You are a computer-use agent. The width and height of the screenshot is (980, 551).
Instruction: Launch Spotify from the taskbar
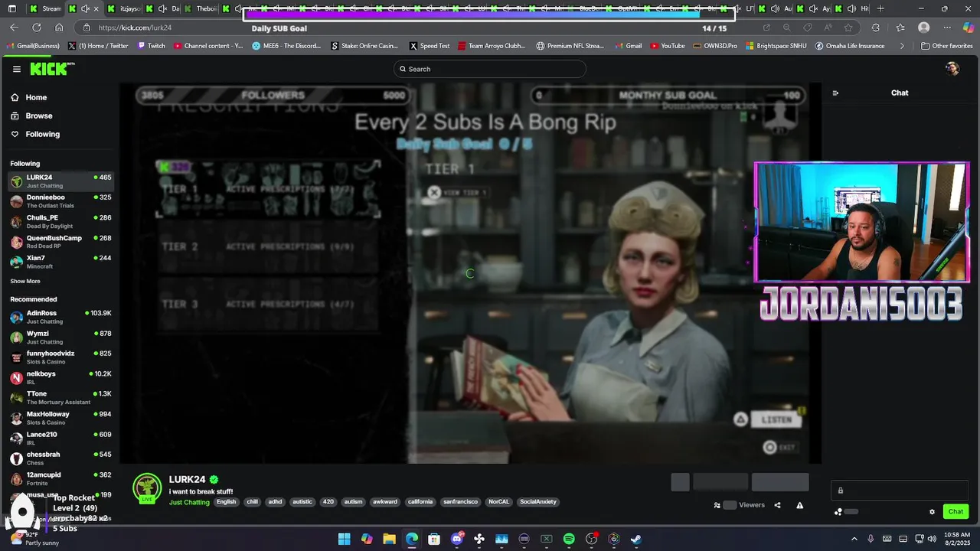(x=569, y=539)
